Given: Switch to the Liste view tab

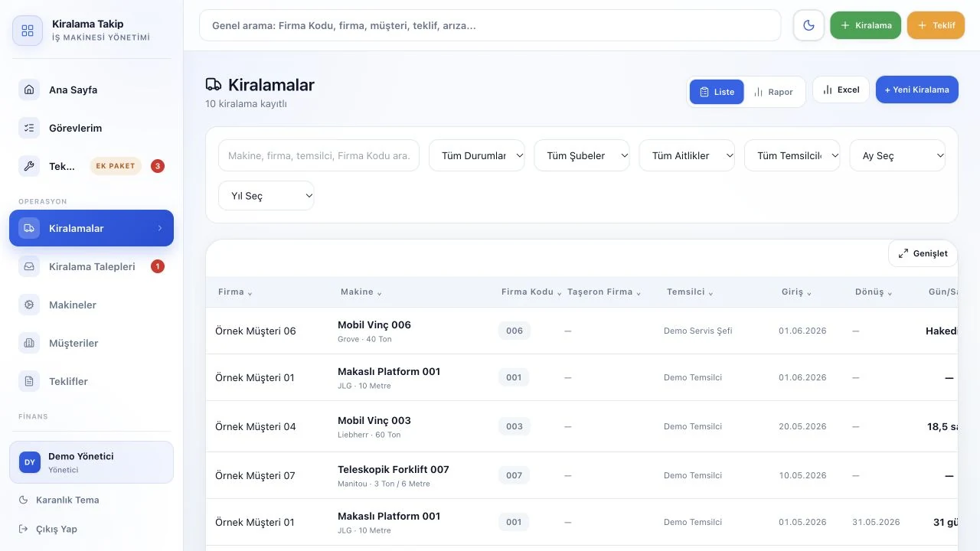Looking at the screenshot, I should (x=717, y=92).
